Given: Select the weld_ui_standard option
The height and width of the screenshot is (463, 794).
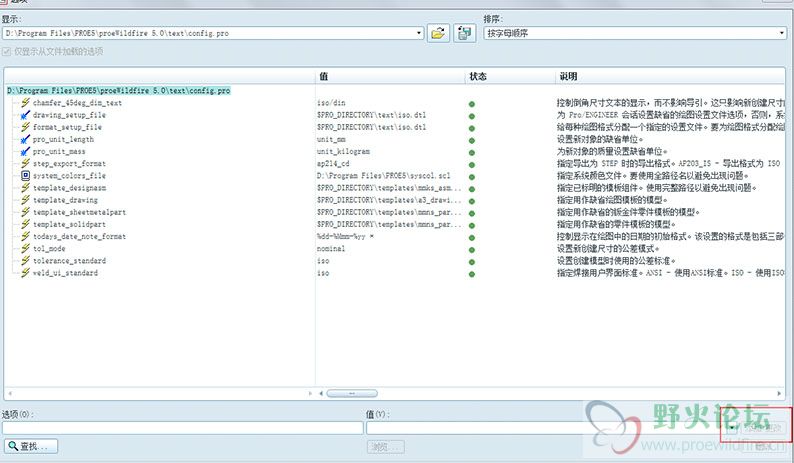Looking at the screenshot, I should tap(65, 273).
